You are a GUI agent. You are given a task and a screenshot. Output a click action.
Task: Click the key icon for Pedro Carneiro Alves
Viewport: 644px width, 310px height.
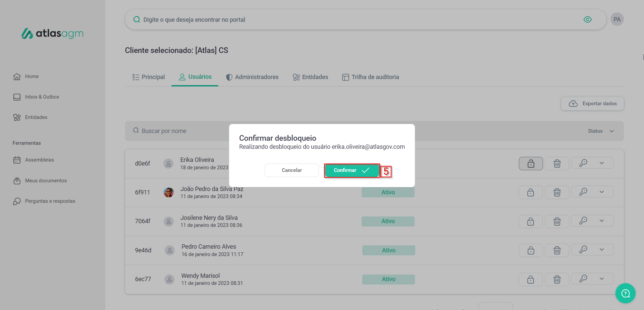coord(583,250)
